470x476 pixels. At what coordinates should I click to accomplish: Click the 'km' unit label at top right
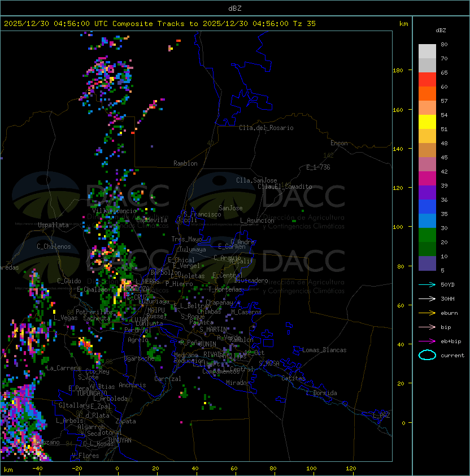403,24
